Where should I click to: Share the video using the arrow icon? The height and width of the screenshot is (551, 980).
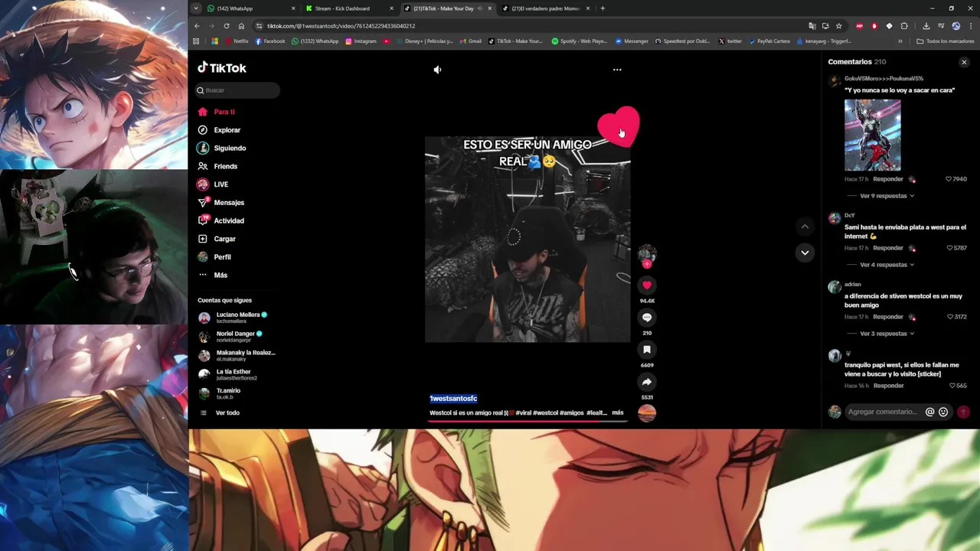647,382
